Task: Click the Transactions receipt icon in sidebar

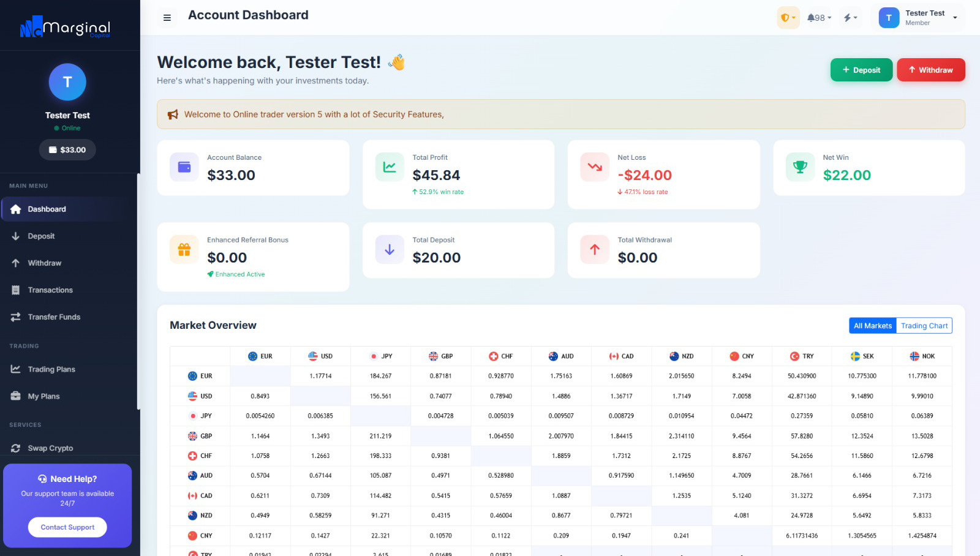Action: [x=16, y=290]
